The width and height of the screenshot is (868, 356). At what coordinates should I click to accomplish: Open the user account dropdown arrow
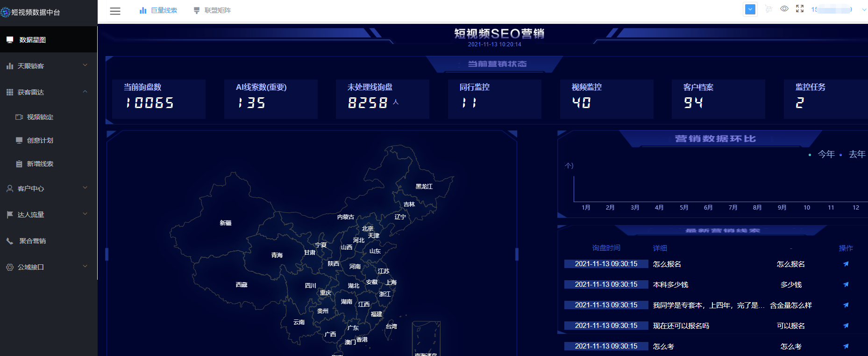tap(864, 9)
